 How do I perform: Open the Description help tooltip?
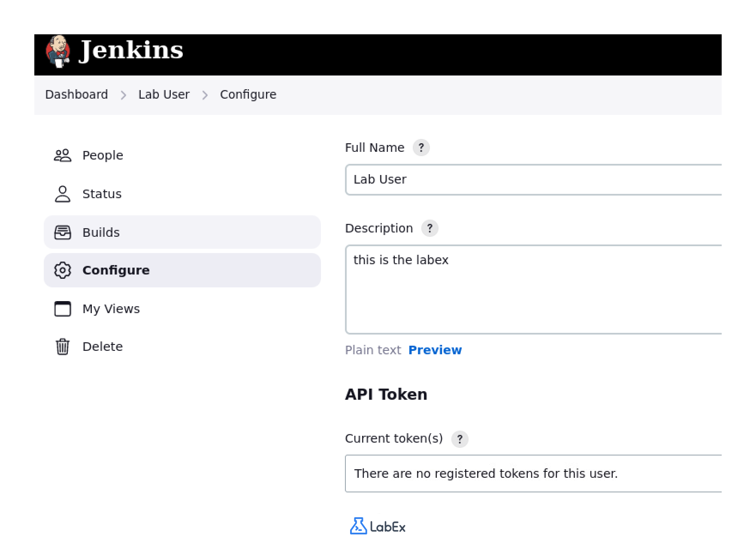click(430, 228)
